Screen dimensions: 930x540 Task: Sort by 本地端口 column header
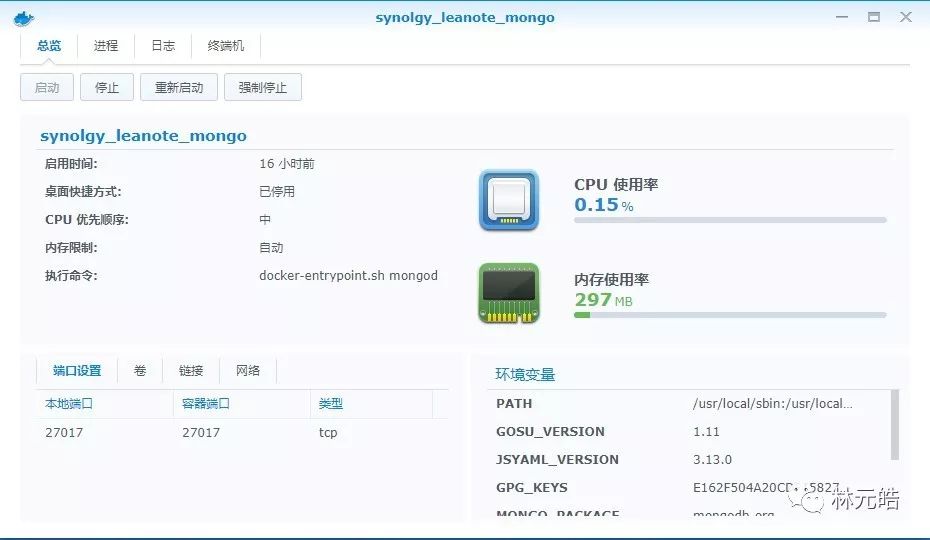pyautogui.click(x=104, y=404)
